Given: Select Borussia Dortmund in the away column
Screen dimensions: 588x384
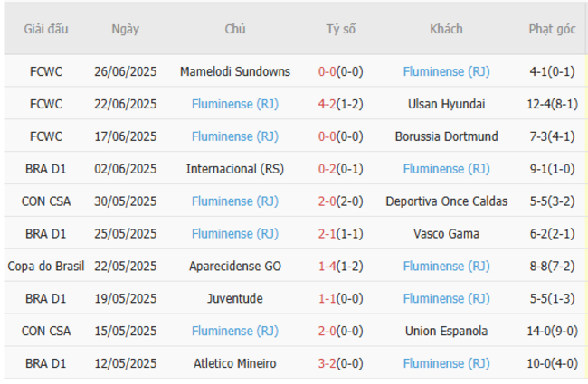Looking at the screenshot, I should pyautogui.click(x=446, y=136).
